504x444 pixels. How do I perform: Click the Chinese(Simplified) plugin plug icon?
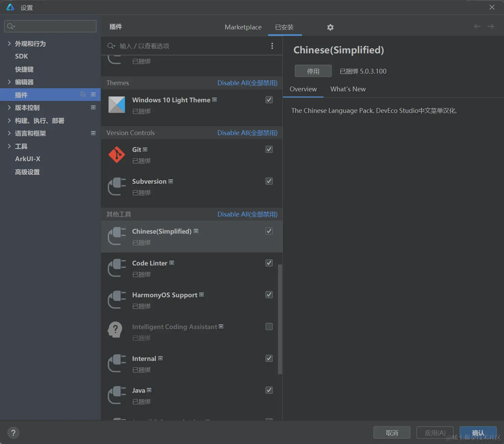tap(117, 236)
